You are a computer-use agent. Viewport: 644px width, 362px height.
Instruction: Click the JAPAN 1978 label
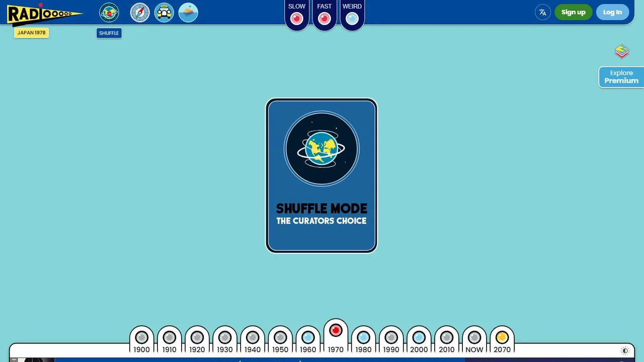point(31,33)
